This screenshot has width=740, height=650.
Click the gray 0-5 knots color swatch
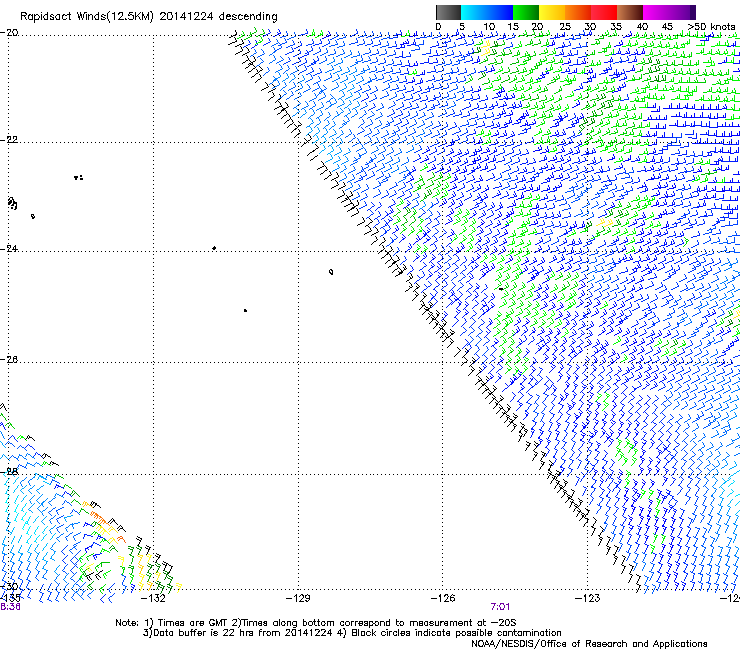click(x=448, y=12)
